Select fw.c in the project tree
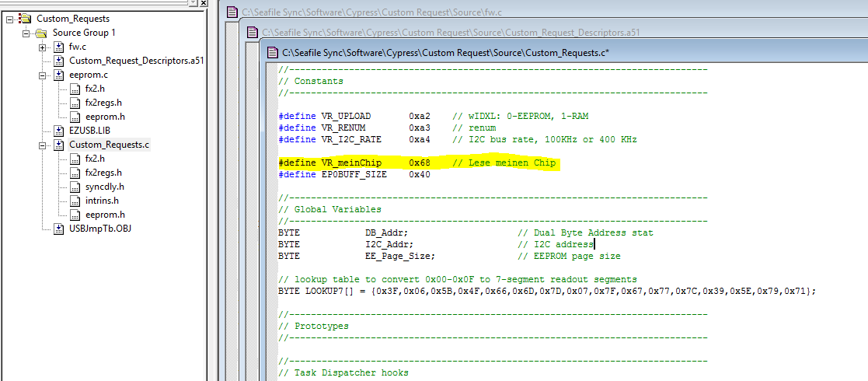Image resolution: width=868 pixels, height=381 pixels. 78,47
